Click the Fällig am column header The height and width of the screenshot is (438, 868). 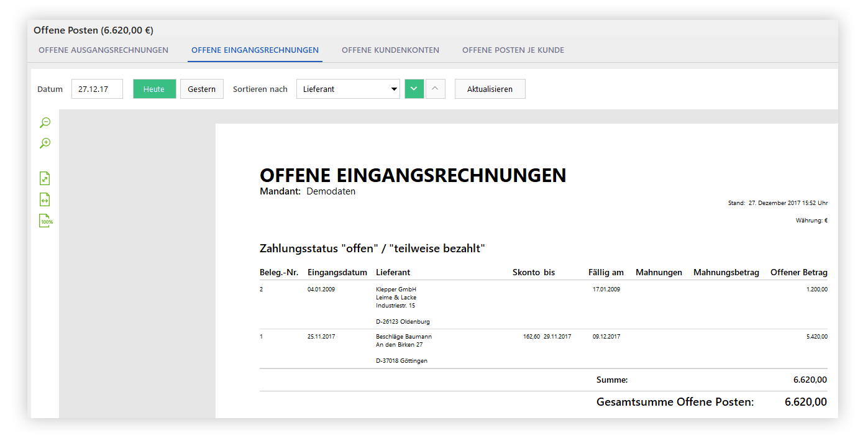606,272
